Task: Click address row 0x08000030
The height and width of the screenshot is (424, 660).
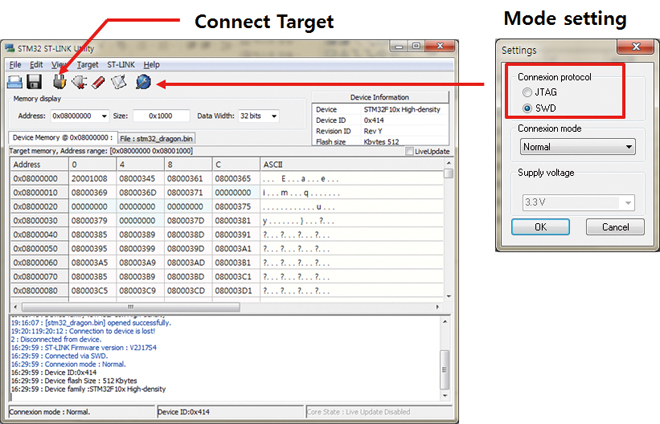Action: coord(39,220)
